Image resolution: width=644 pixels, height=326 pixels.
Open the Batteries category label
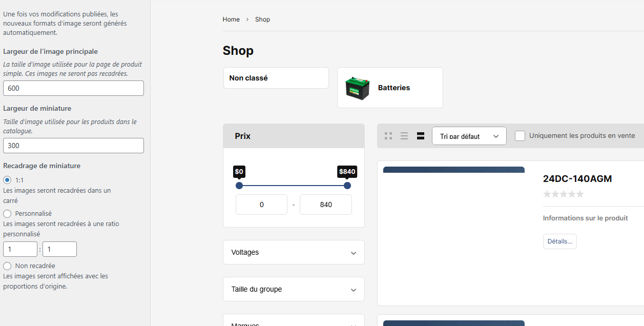coord(394,88)
